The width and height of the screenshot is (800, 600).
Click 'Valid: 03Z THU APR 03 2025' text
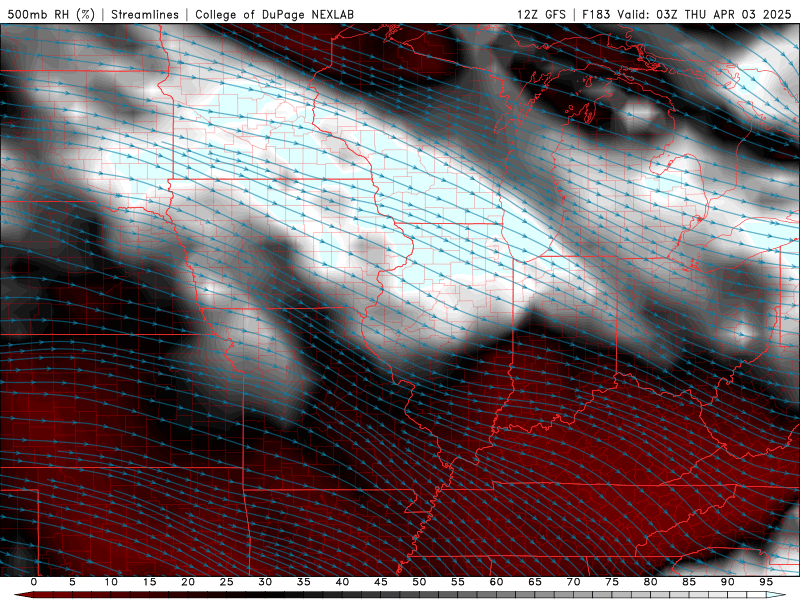click(x=704, y=14)
